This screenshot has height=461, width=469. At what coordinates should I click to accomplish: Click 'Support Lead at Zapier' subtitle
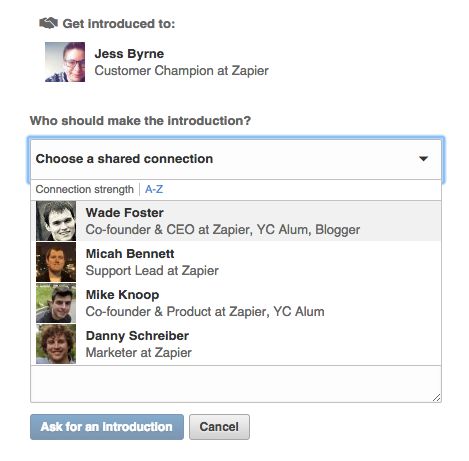click(152, 271)
